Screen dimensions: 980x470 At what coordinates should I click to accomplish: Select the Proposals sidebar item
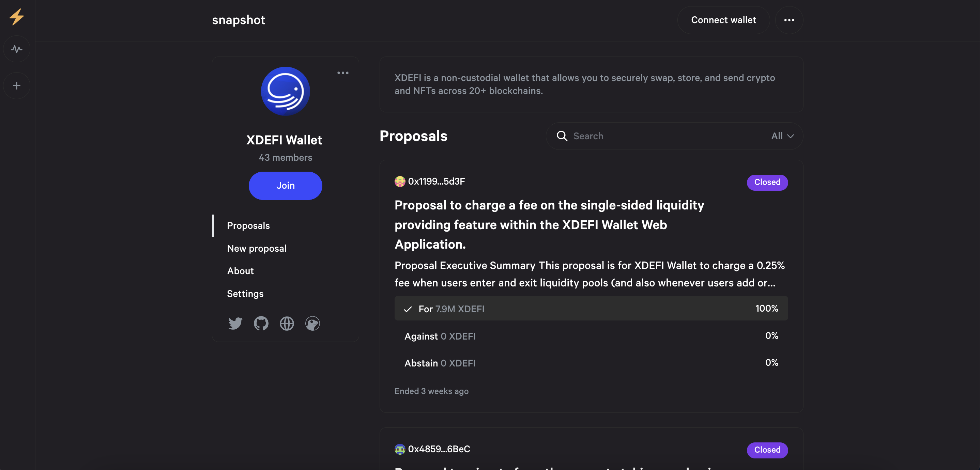click(248, 225)
